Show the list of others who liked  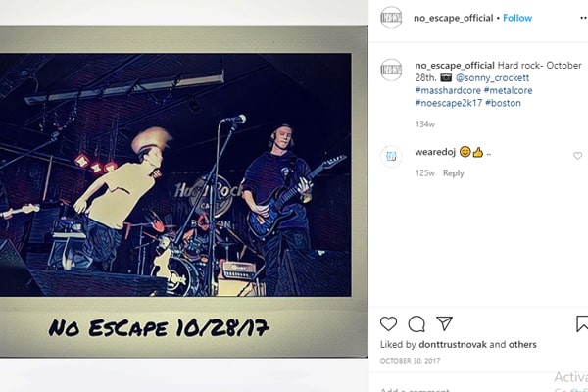[x=522, y=344]
